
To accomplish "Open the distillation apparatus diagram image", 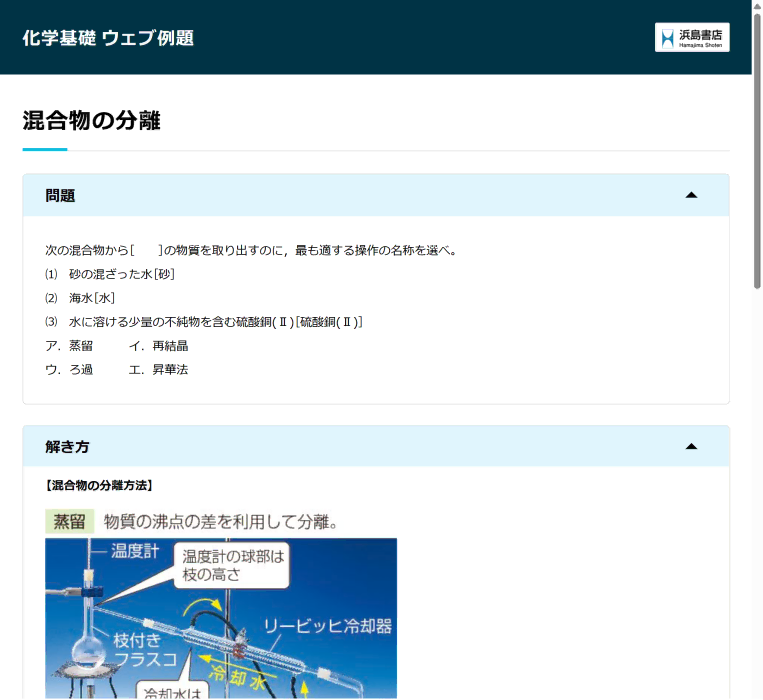I will (221, 618).
